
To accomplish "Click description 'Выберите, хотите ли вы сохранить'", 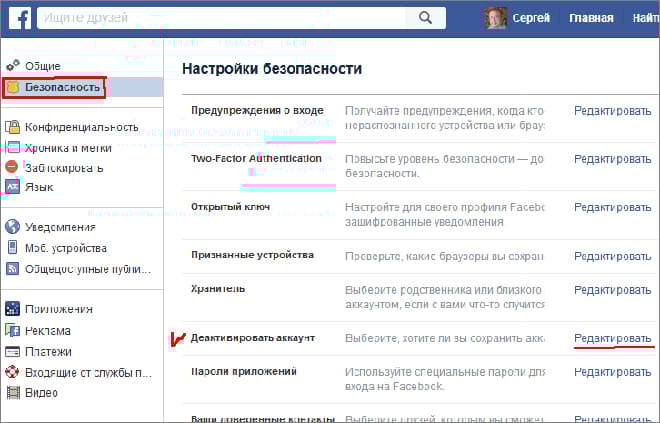I will pos(444,338).
